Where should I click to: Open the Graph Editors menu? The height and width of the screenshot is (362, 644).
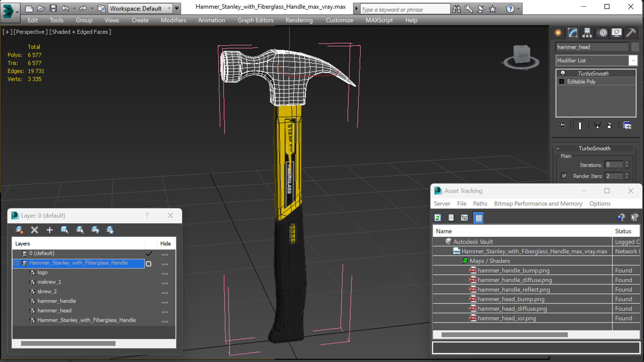click(x=255, y=20)
